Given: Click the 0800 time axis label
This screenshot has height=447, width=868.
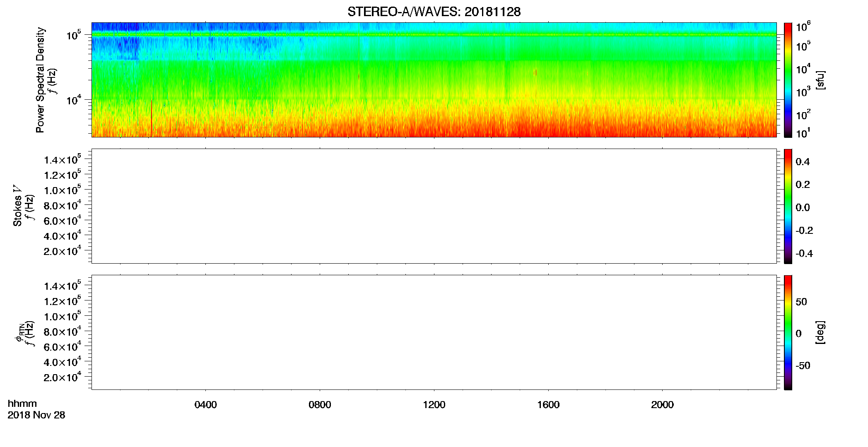Looking at the screenshot, I should tap(320, 405).
